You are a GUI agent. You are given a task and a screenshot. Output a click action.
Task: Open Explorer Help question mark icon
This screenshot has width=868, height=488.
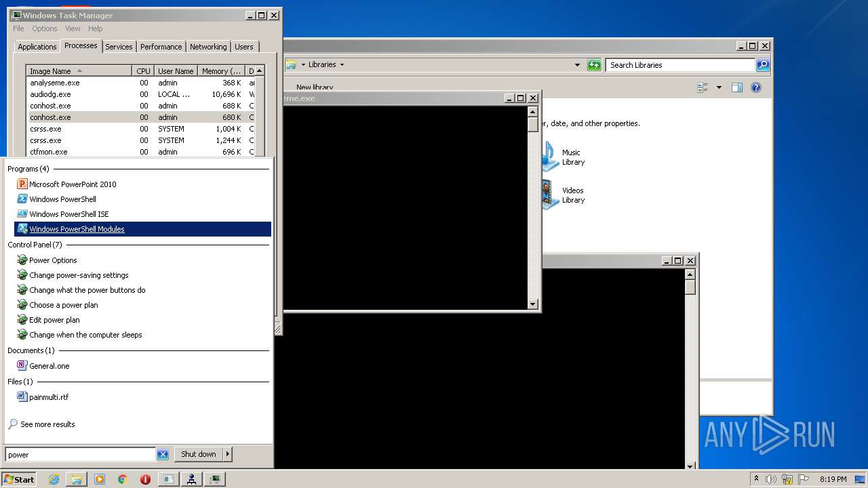coord(756,87)
